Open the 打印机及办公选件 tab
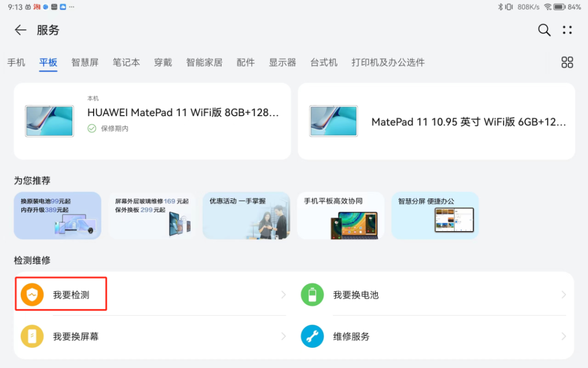The image size is (588, 368). 388,62
